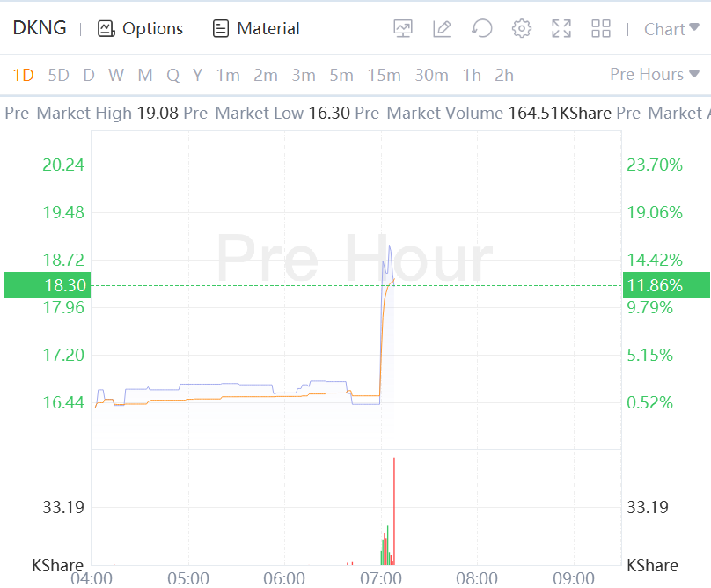711x588 pixels.
Task: Expand chart to fullscreen
Action: (561, 29)
